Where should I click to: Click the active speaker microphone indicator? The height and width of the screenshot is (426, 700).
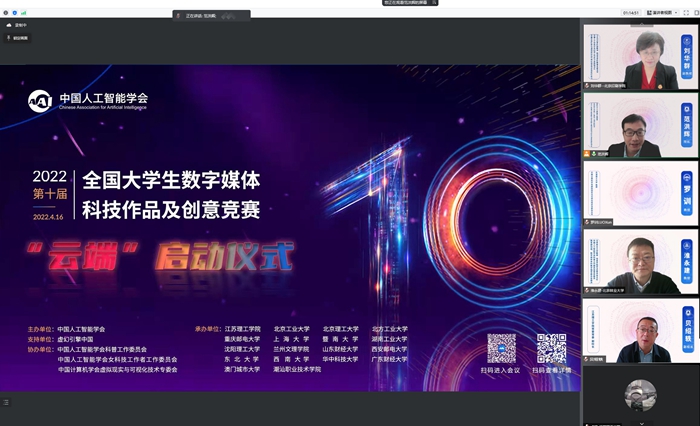(x=179, y=16)
